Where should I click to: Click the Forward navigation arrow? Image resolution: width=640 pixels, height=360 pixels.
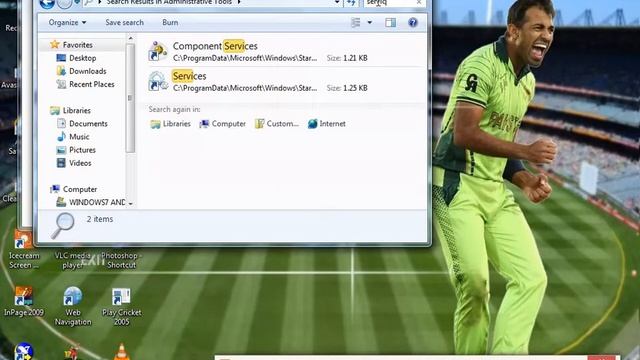pos(64,3)
